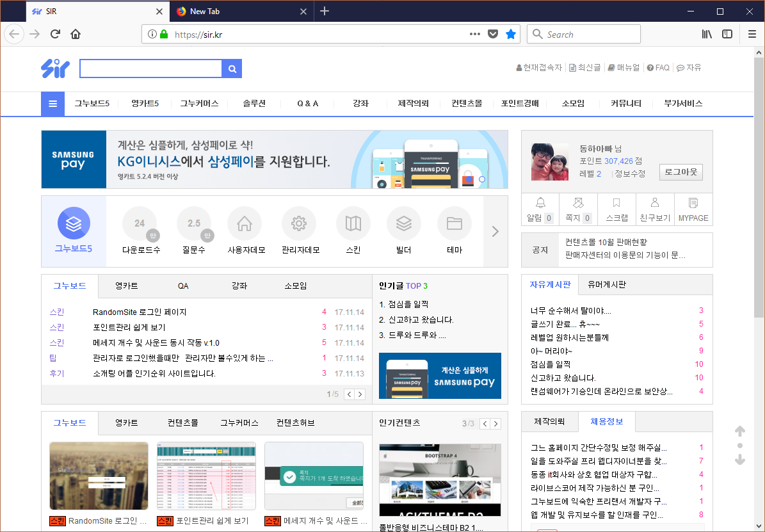Click the 관리자데모 gear icon
The width and height of the screenshot is (765, 532).
298,223
